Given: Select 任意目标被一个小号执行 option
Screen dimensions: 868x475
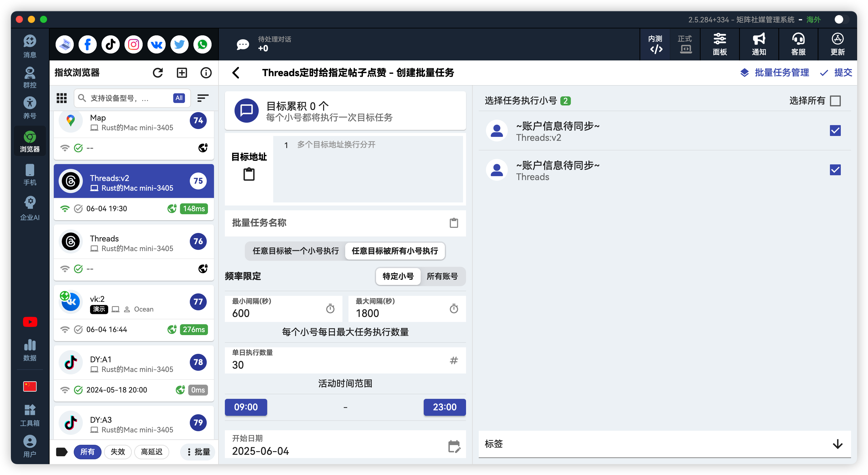Looking at the screenshot, I should tap(296, 250).
